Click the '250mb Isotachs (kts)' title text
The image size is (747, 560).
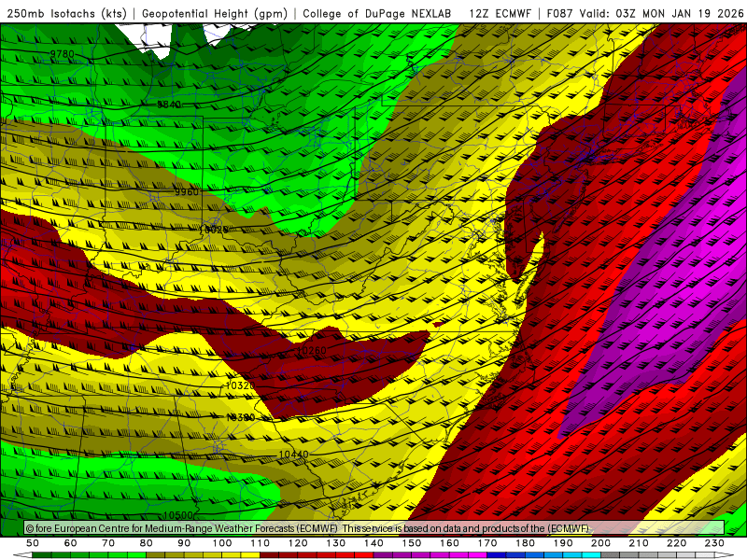(66, 13)
